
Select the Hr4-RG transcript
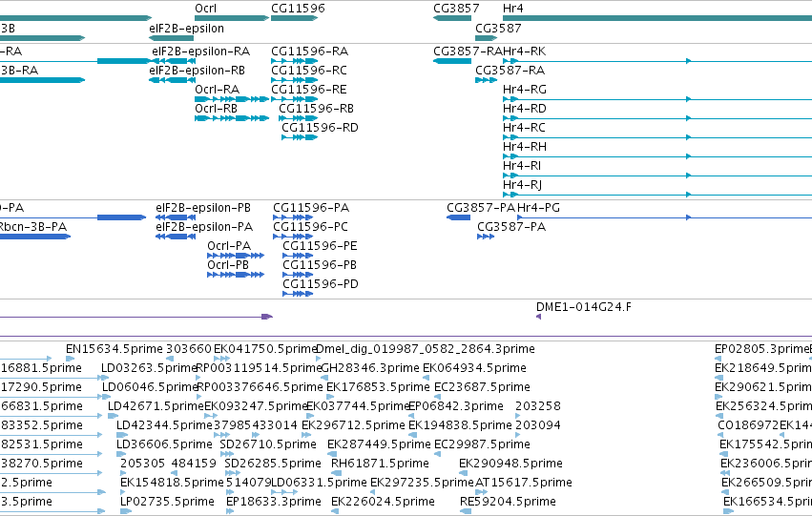pyautogui.click(x=657, y=99)
